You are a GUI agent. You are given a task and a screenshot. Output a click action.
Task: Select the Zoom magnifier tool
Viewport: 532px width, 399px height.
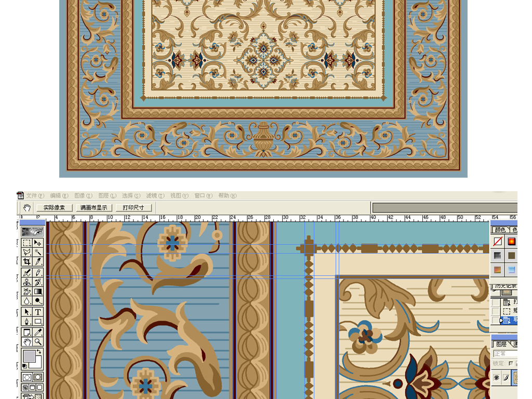coord(38,342)
